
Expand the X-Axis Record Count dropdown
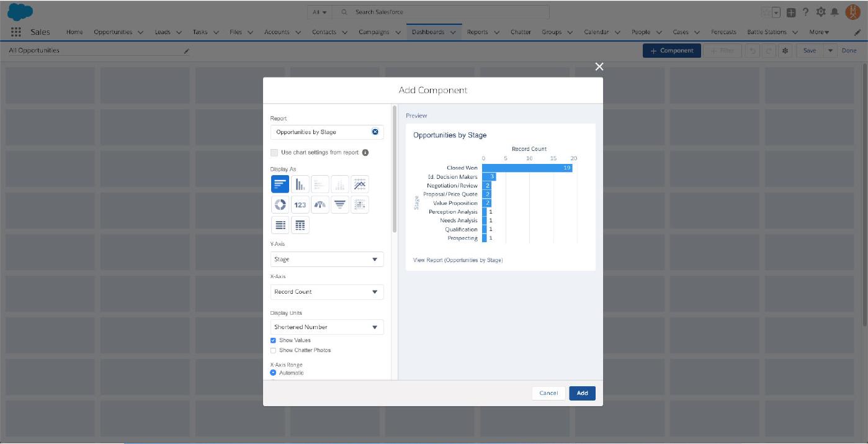327,292
